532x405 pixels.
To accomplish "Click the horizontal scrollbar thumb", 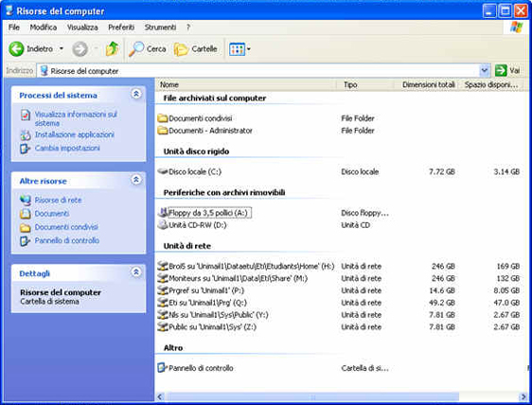I will 312,396.
